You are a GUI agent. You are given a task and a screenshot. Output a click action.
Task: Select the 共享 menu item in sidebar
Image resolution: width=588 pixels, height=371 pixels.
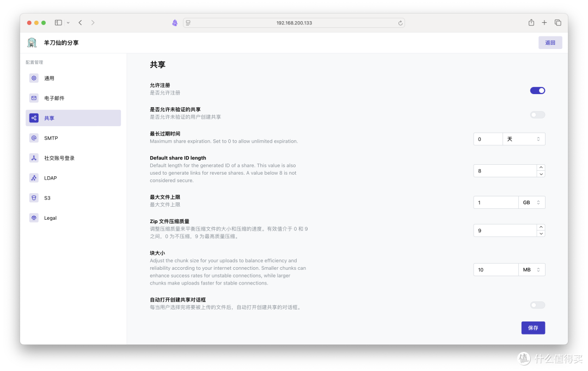(73, 118)
